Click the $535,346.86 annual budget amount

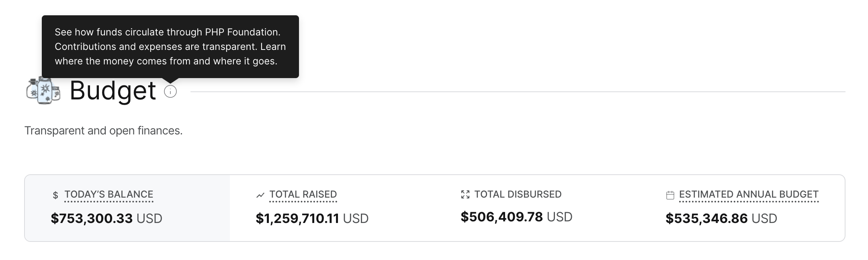click(x=706, y=219)
